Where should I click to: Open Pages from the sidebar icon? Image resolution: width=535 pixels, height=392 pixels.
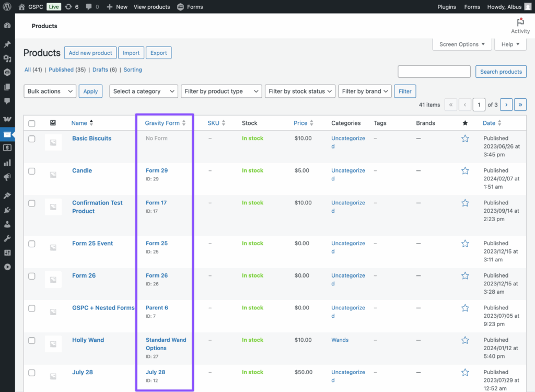[7, 87]
